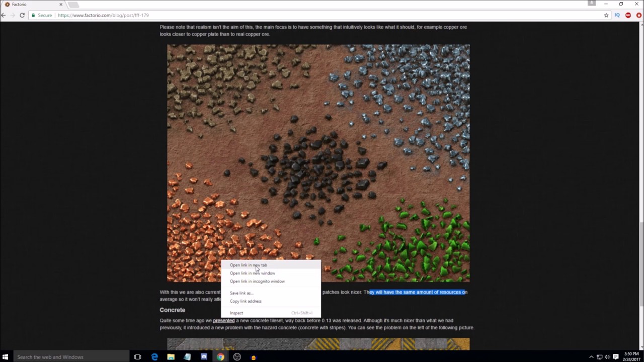Switch to Chrome taskbar icon
Viewport: 644px width, 362px height.
click(220, 357)
